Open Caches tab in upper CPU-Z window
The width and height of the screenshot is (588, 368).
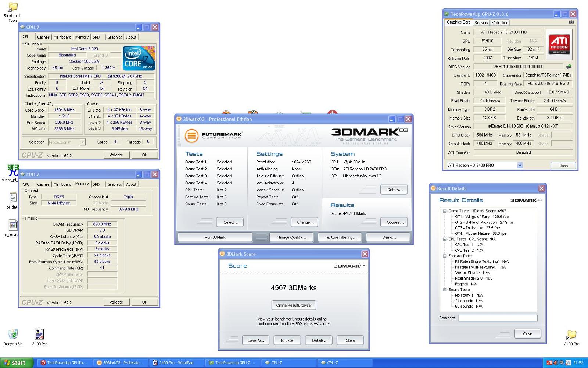pos(43,37)
